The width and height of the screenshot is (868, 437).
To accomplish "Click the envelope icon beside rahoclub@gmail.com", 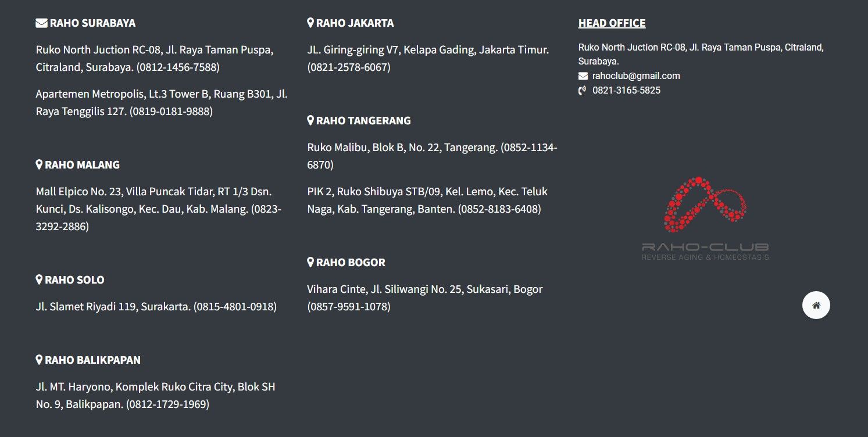I will click(583, 76).
